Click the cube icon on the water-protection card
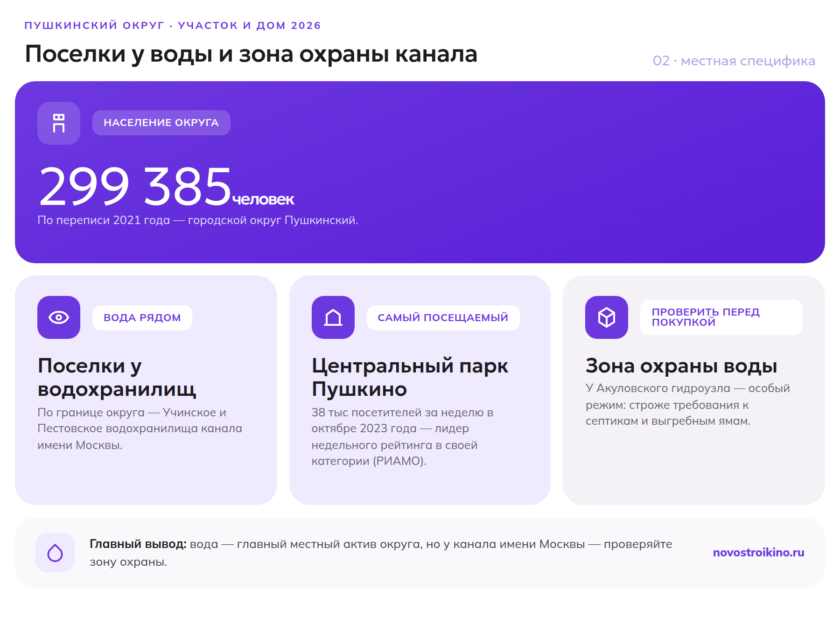The image size is (840, 618). [607, 317]
